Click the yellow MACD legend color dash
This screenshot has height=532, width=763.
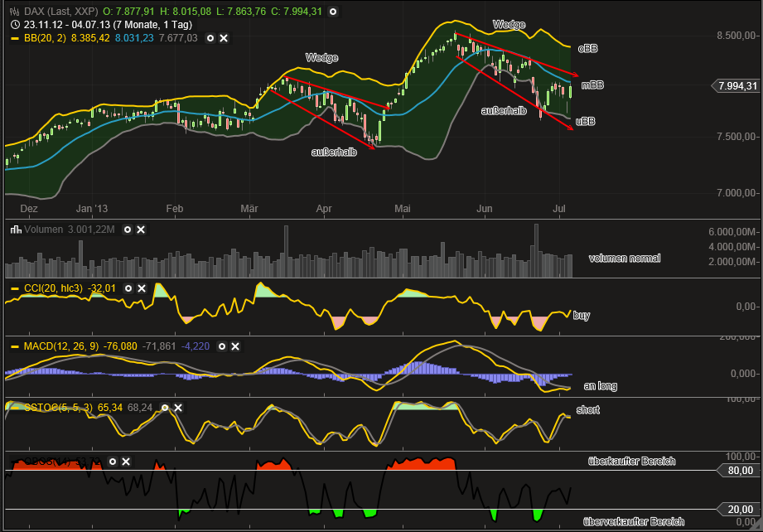coord(15,346)
